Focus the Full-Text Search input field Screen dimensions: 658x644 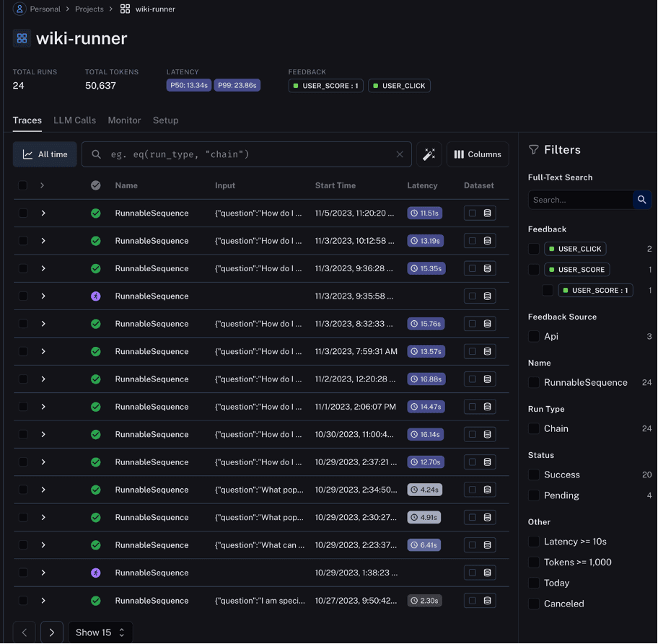tap(580, 200)
